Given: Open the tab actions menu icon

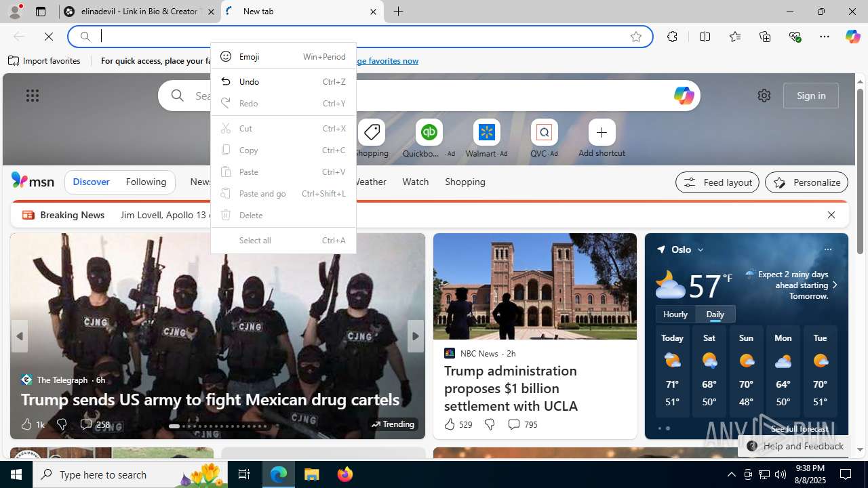Looking at the screenshot, I should [x=41, y=12].
